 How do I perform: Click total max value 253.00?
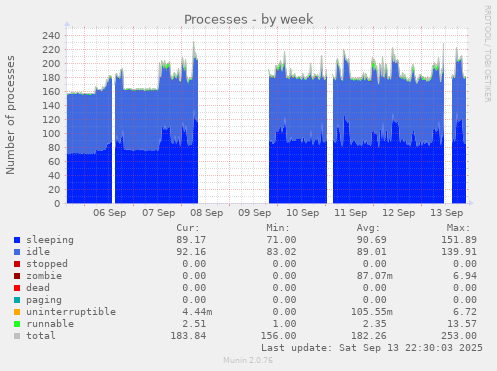point(459,336)
